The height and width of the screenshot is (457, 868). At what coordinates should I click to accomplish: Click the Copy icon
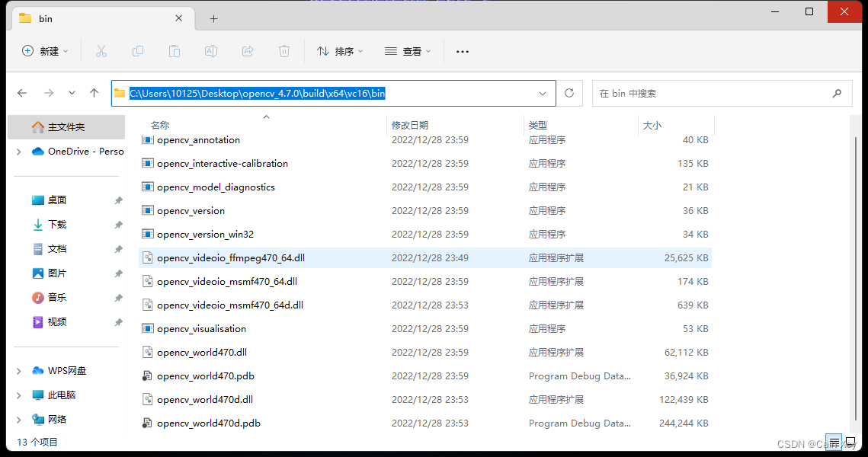(138, 51)
